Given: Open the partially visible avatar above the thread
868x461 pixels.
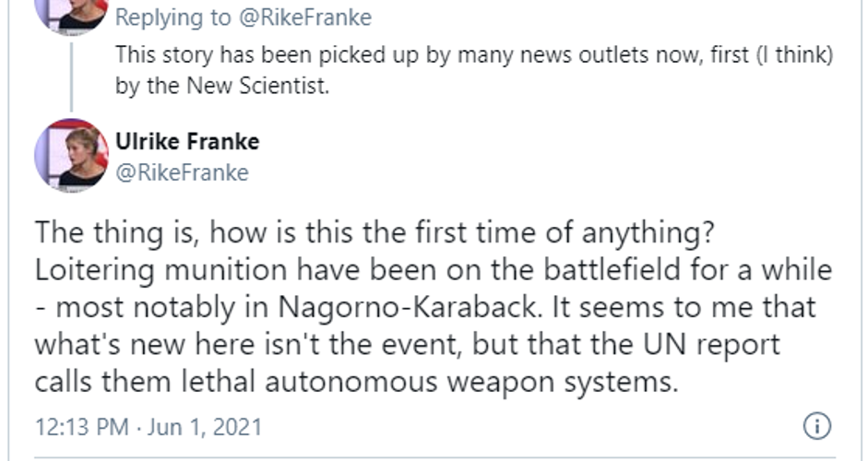Looking at the screenshot, I should (71, 17).
